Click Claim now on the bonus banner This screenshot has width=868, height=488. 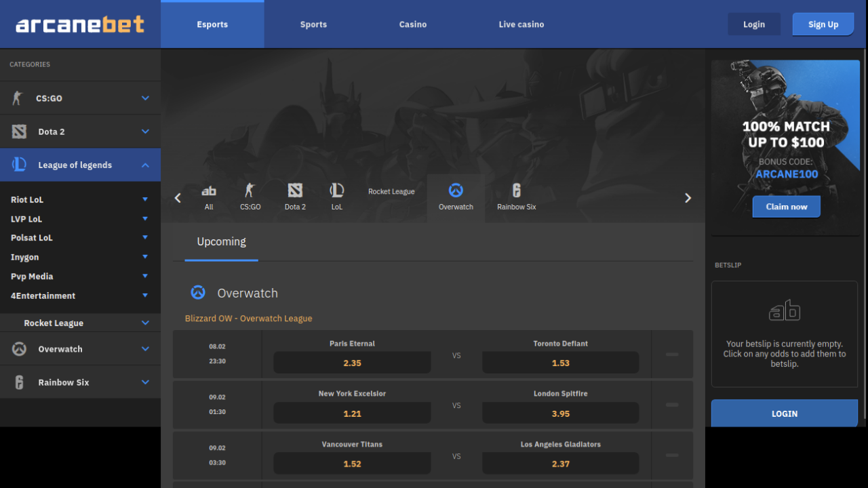coord(787,207)
